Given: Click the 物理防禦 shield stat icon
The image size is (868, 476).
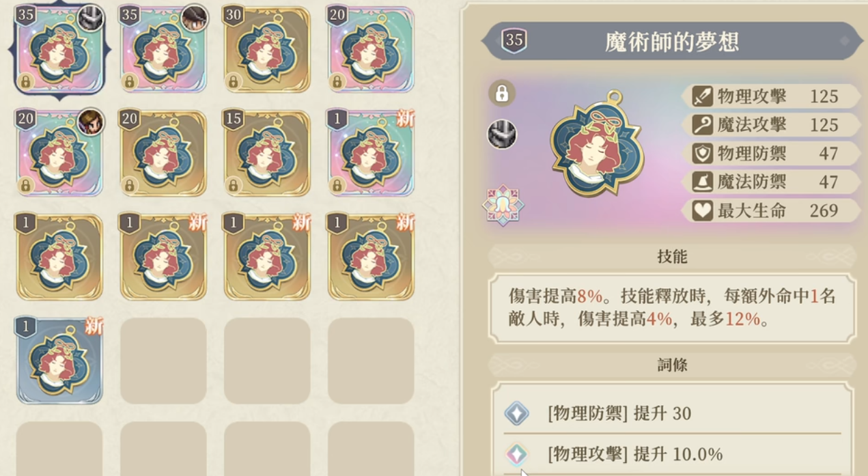Looking at the screenshot, I should click(703, 154).
